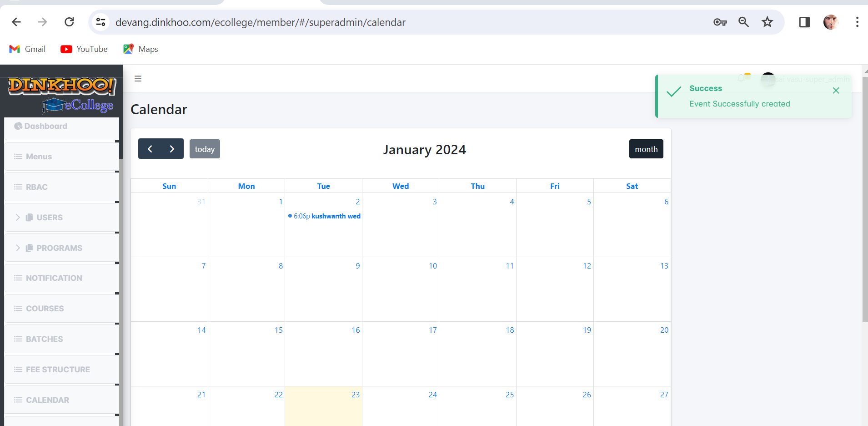Open the Chrome three-dot menu

(x=857, y=22)
